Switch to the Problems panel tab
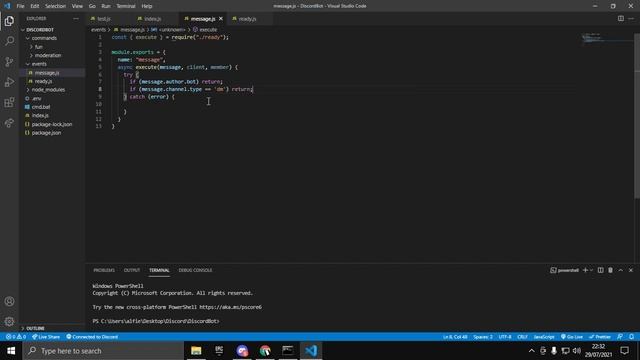The image size is (640, 360). point(104,270)
